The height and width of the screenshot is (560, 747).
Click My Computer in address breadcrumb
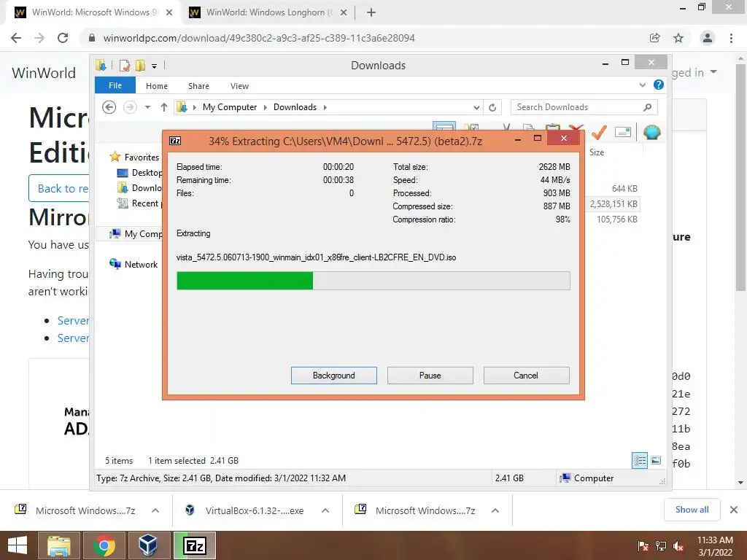coord(230,107)
